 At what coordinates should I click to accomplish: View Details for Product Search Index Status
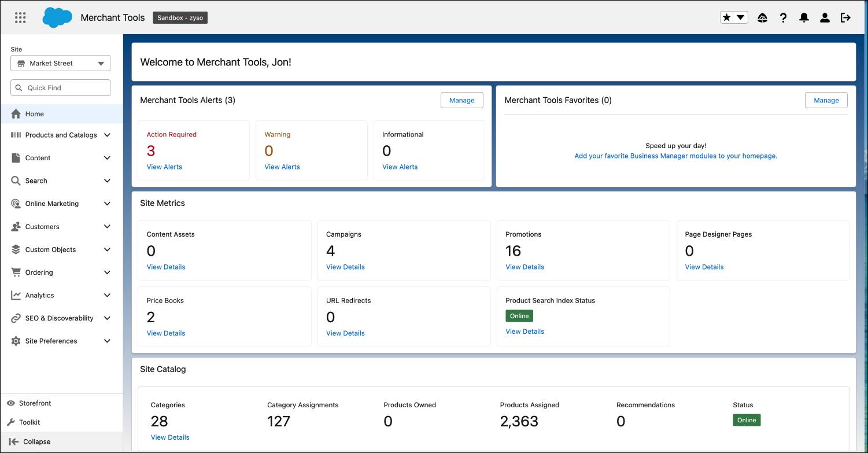click(x=525, y=332)
